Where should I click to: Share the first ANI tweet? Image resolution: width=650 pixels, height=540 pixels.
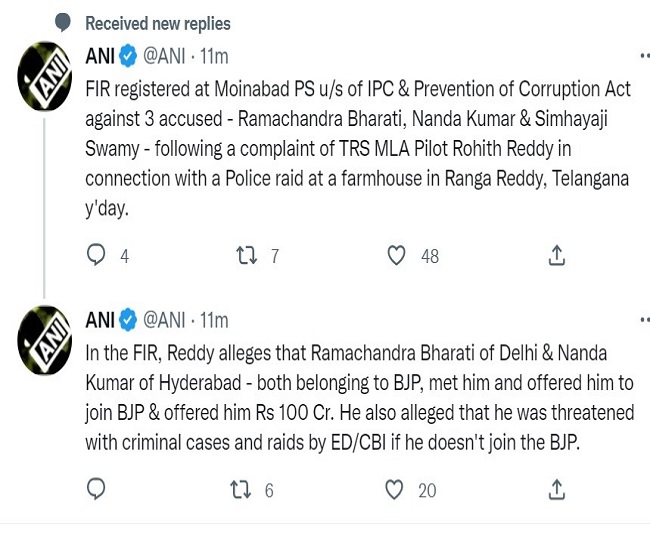pyautogui.click(x=557, y=256)
